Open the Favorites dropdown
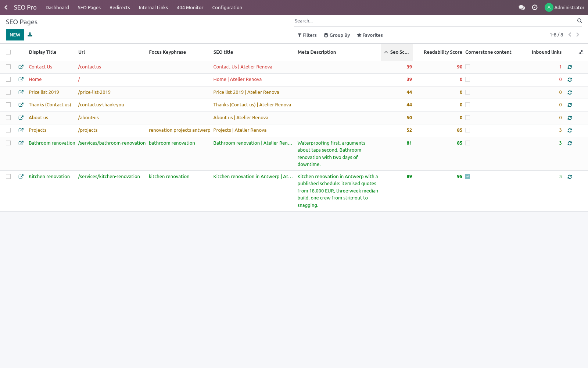 (x=370, y=35)
